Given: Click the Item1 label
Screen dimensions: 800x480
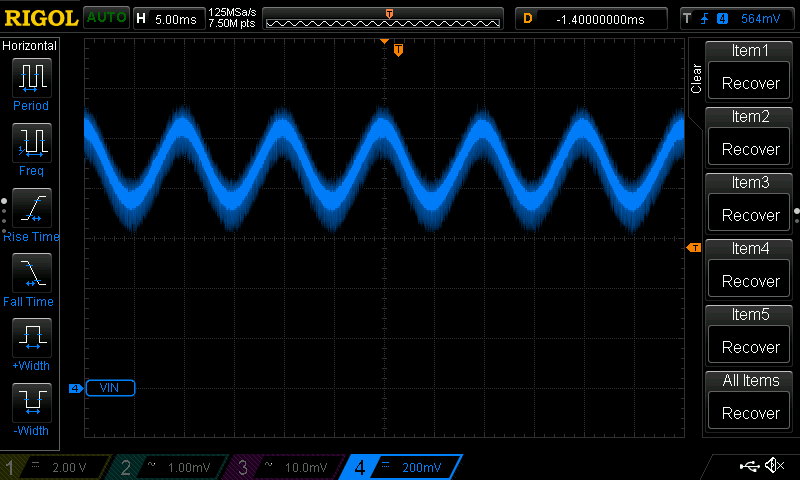Looking at the screenshot, I should (749, 50).
